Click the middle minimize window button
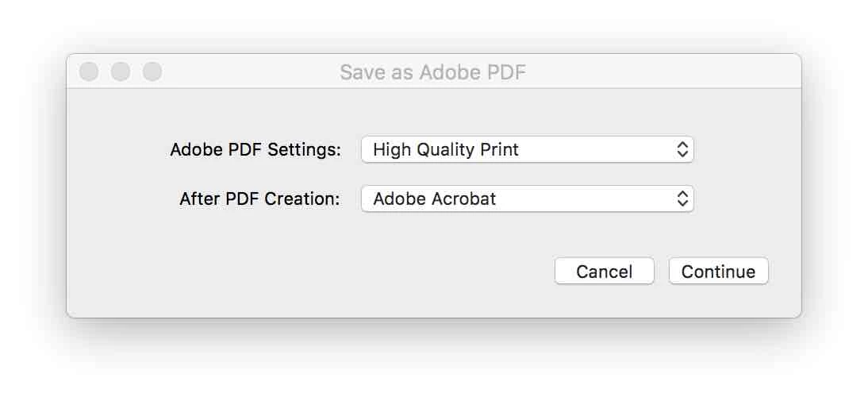Screen dimensions: 868x397 click(121, 72)
